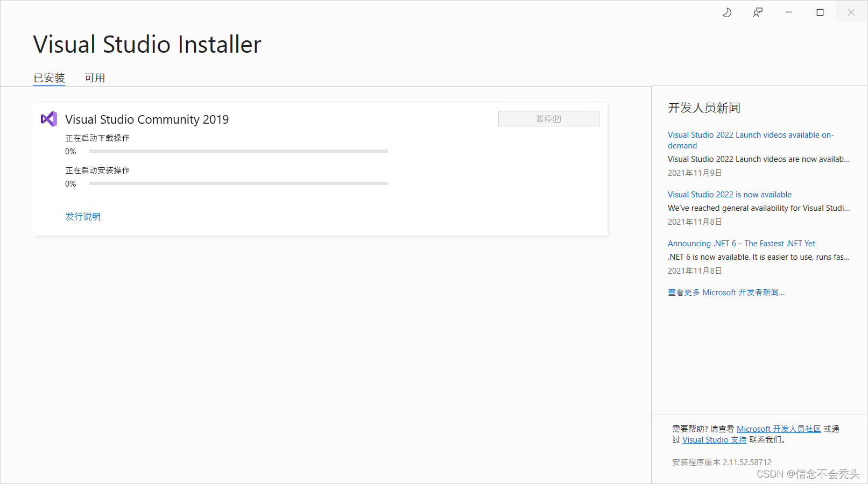Click the 正在启动下载操作 status text
This screenshot has height=484, width=868.
click(97, 138)
